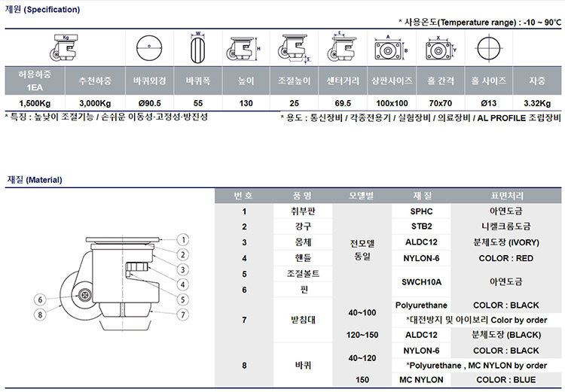The height and width of the screenshot is (392, 565).
Task: Select the 홀 간격 column header
Action: click(441, 81)
